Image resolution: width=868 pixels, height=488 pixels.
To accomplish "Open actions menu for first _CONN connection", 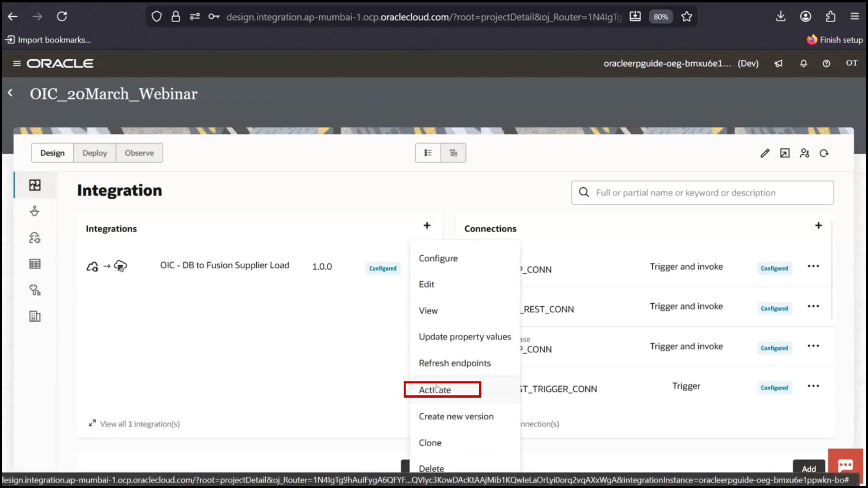I will coord(813,266).
